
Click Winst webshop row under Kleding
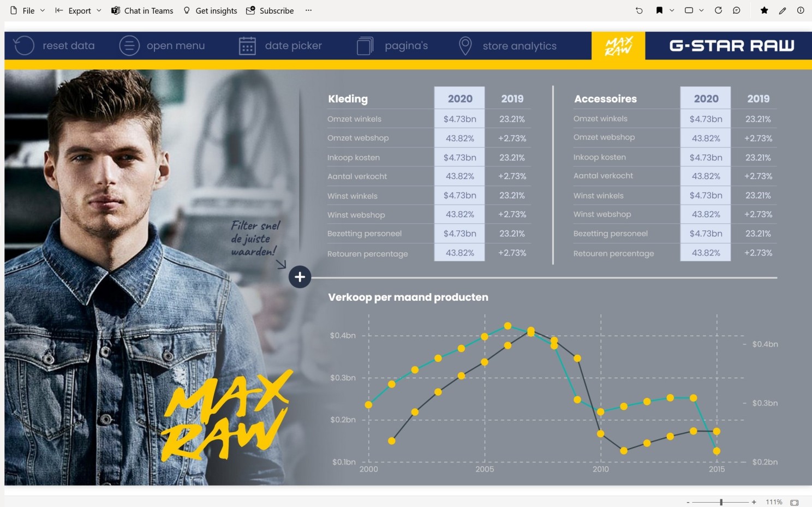coord(429,214)
